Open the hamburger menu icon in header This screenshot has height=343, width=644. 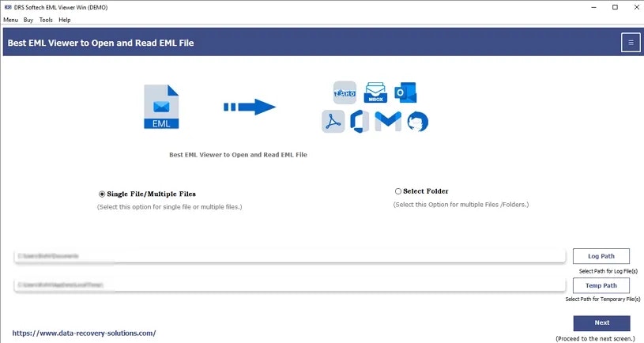[x=631, y=43]
